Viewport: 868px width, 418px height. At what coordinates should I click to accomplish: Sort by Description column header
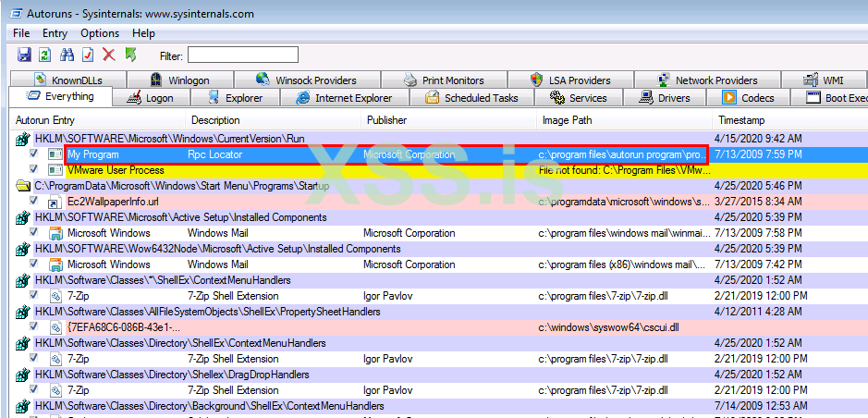coord(273,120)
